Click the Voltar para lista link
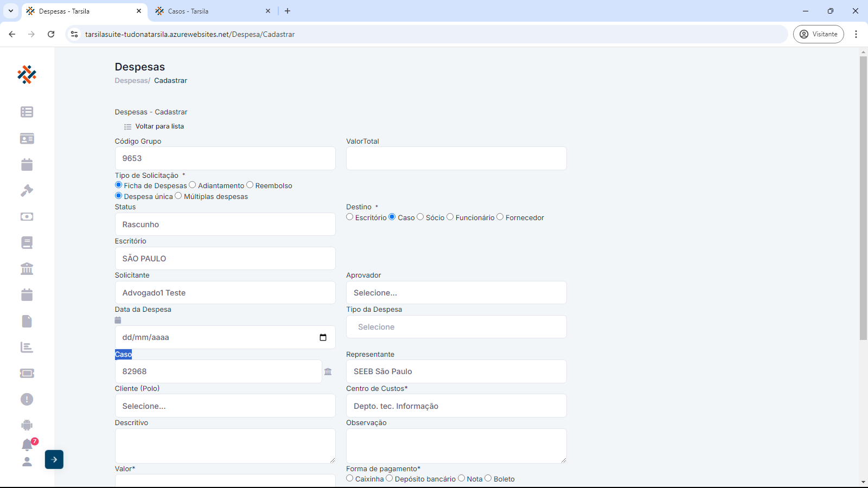Image resolution: width=868 pixels, height=488 pixels. [159, 126]
